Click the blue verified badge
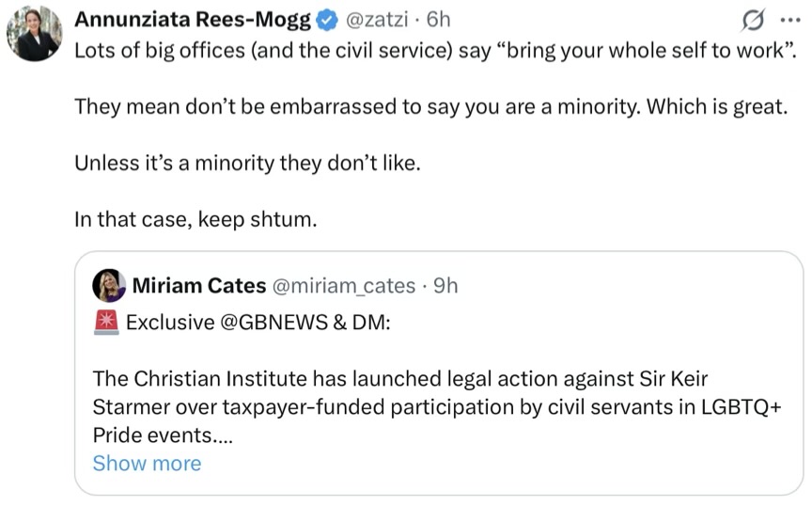 [324, 20]
